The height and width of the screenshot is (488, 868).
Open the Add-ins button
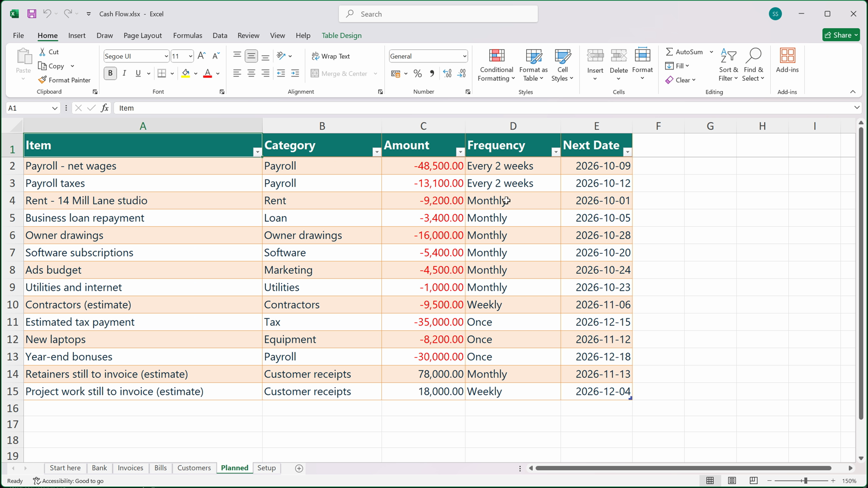click(x=787, y=61)
